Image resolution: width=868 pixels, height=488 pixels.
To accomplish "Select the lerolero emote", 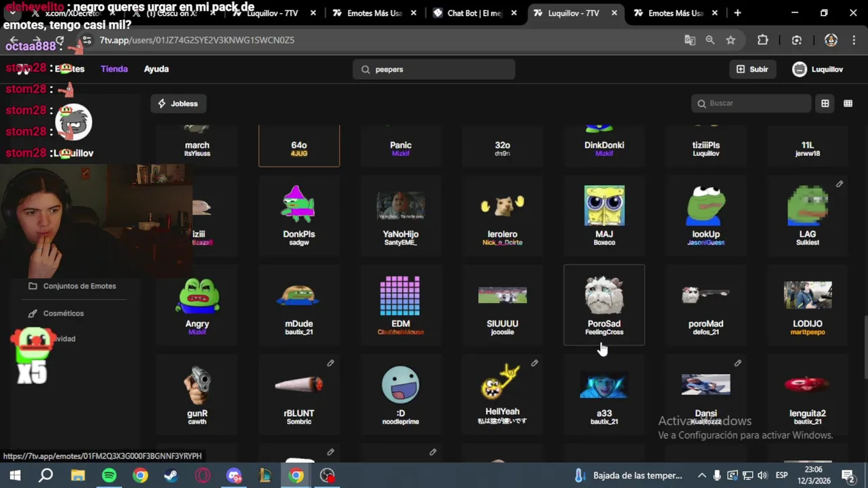I will [x=502, y=216].
